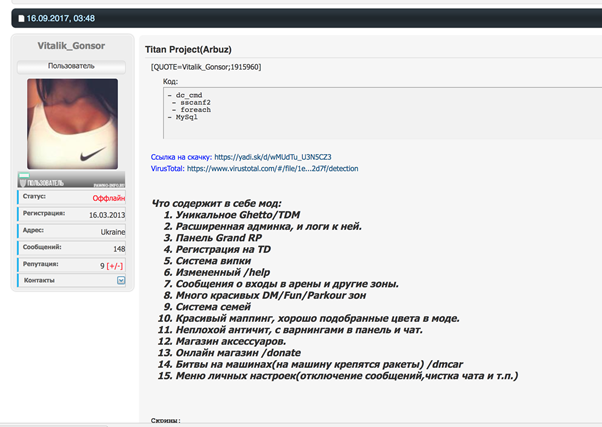Image resolution: width=602 pixels, height=427 pixels.
Task: Click the Сообщений count 148
Action: 119,249
